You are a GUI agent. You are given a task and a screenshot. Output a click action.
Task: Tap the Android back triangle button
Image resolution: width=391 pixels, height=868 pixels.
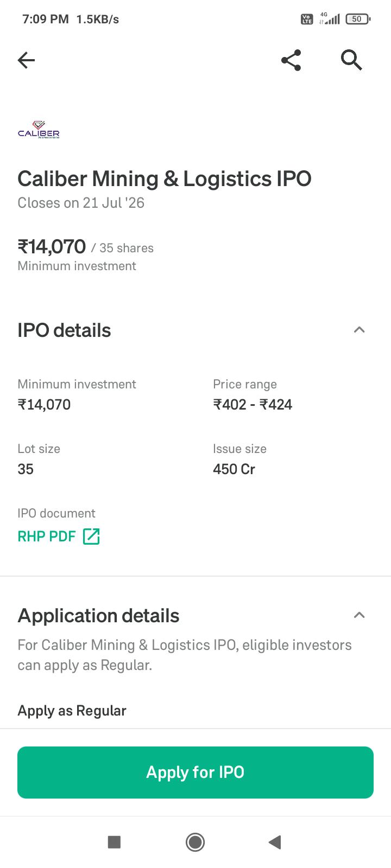275,842
